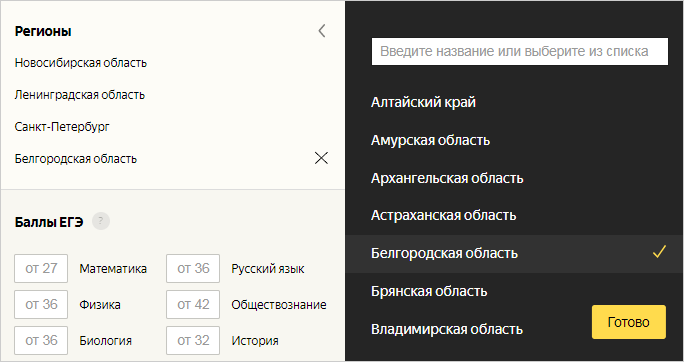
Task: Click the Физика score field
Action: point(41,304)
